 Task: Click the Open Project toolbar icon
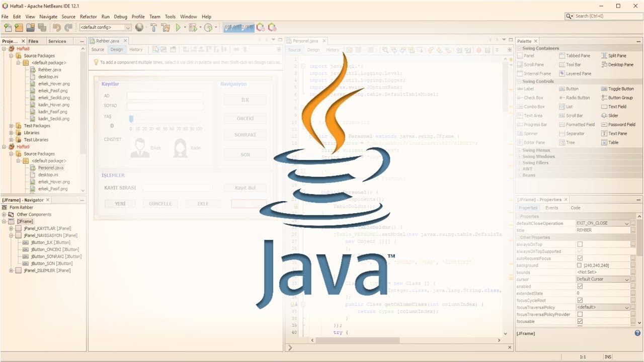coord(31,28)
